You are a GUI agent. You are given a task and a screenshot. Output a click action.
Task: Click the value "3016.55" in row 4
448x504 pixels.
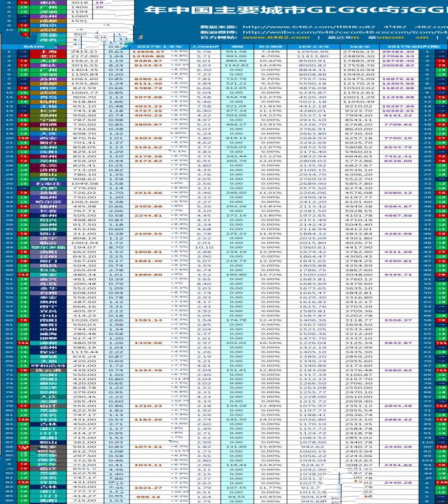point(84,66)
